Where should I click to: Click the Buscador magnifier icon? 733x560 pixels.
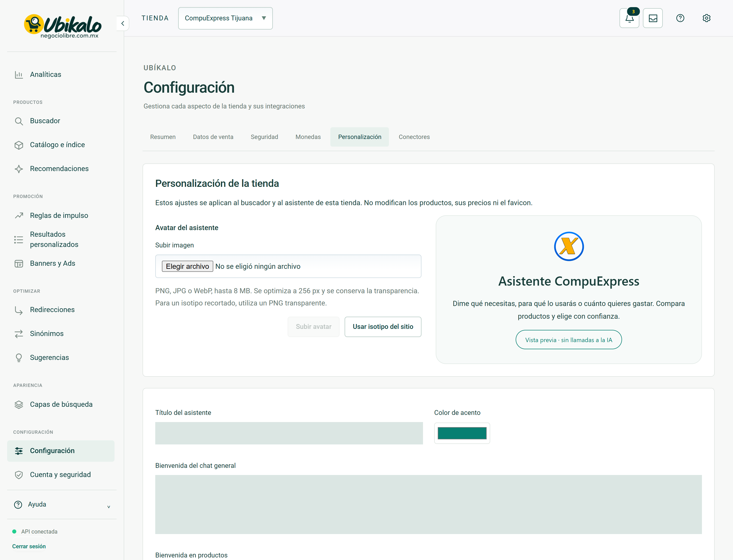click(x=19, y=121)
